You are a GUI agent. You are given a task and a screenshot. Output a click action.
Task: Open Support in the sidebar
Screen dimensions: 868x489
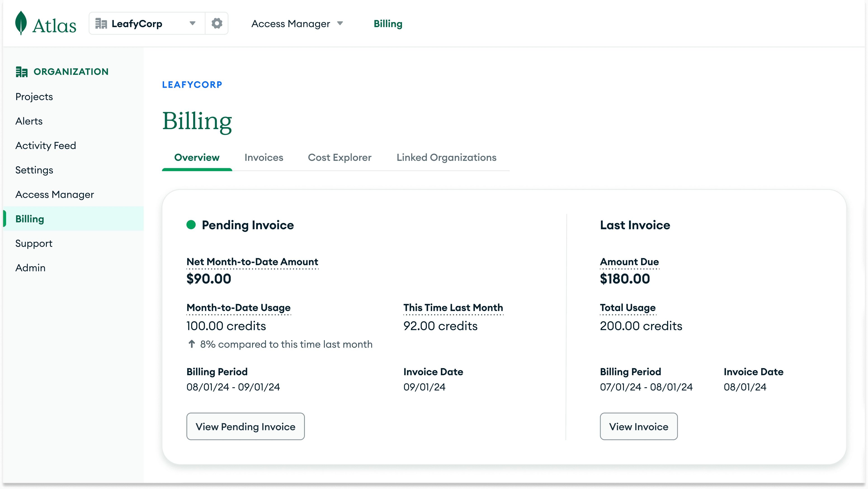pyautogui.click(x=34, y=243)
